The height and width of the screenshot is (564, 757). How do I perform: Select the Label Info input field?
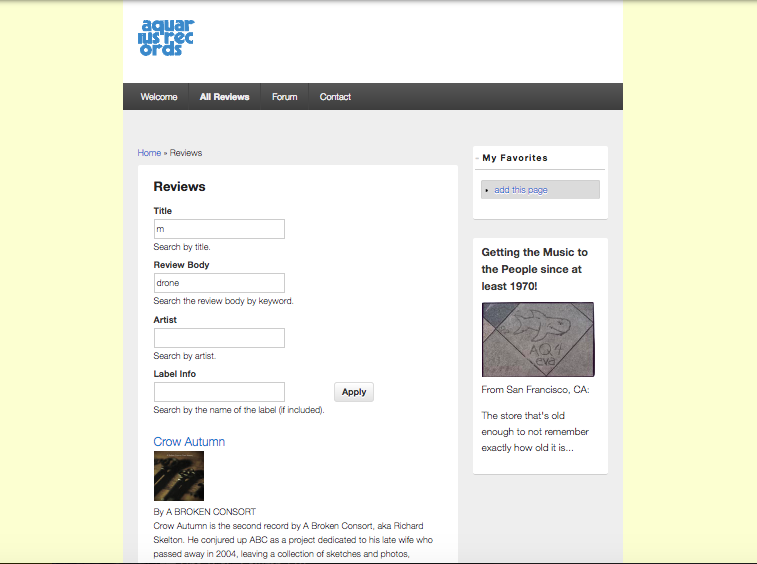[219, 392]
